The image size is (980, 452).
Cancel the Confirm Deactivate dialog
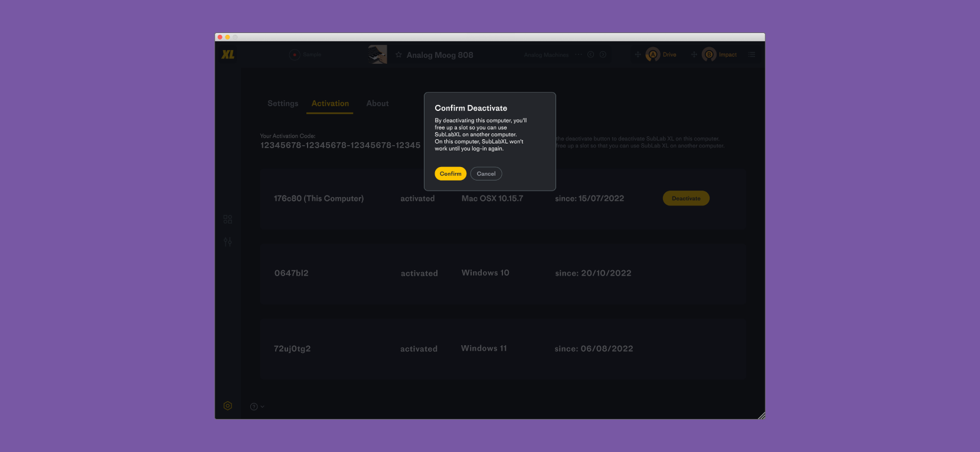486,173
